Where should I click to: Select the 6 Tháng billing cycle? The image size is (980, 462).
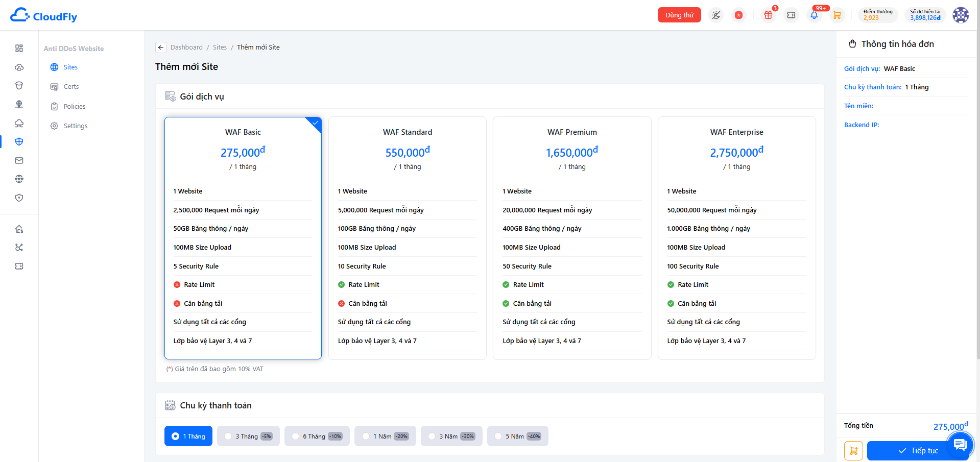click(x=317, y=436)
